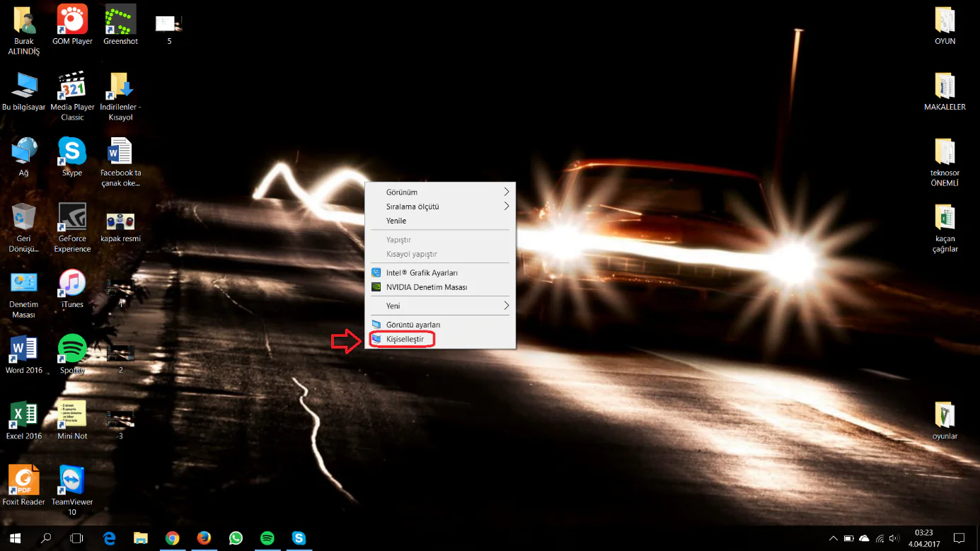This screenshot has height=551, width=980.
Task: Click the WhatsApp taskbar icon
Action: click(236, 538)
